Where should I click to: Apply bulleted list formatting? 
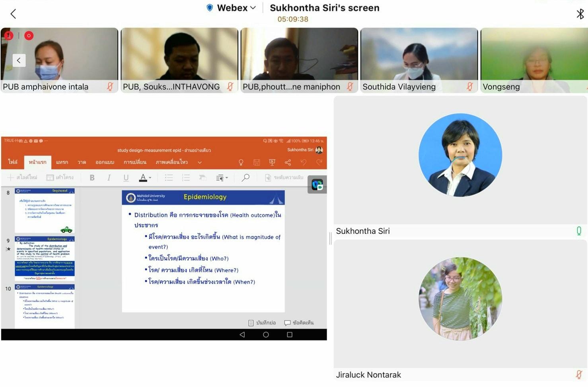(x=169, y=178)
